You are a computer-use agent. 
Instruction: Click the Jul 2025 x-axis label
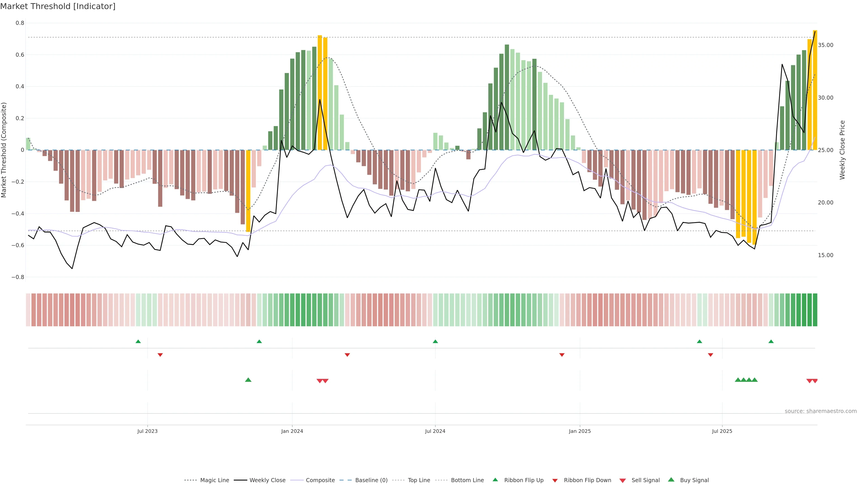(722, 431)
